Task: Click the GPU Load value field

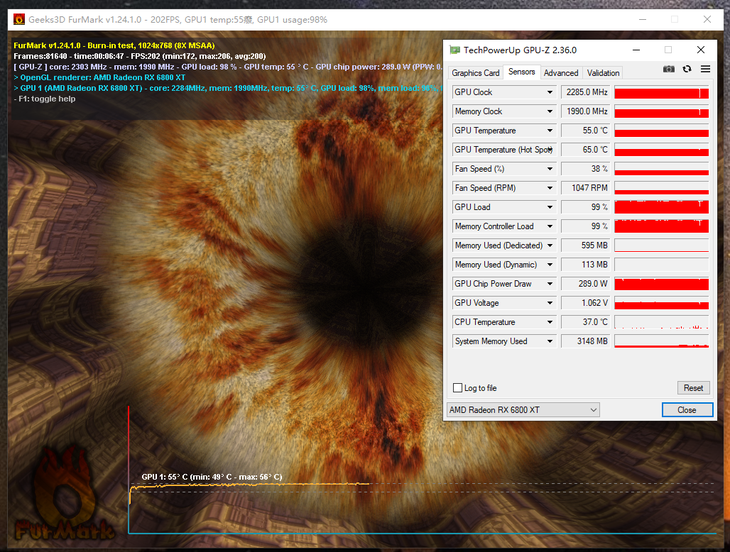Action: click(585, 207)
